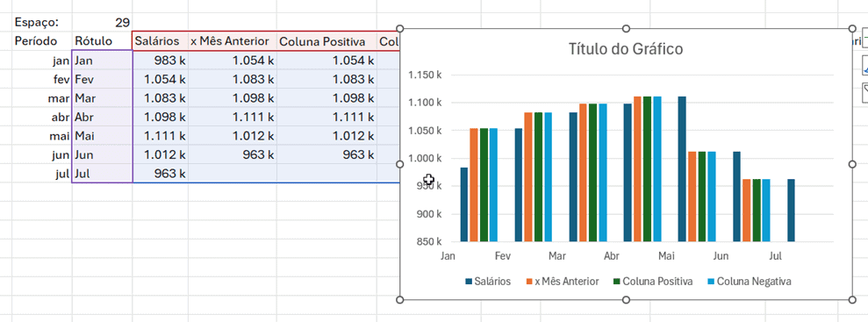Image resolution: width=868 pixels, height=322 pixels.
Task: Click the right-middle chart sizing handle
Action: [852, 164]
